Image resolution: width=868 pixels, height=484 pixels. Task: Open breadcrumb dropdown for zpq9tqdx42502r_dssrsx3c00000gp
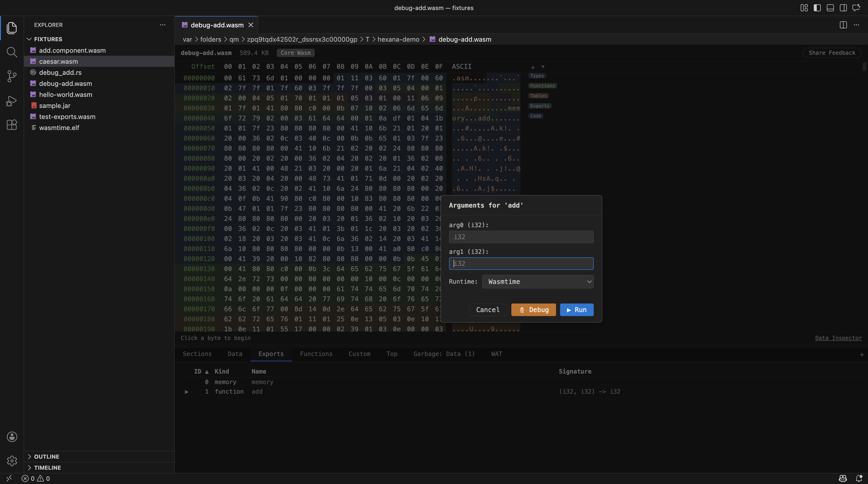[302, 39]
